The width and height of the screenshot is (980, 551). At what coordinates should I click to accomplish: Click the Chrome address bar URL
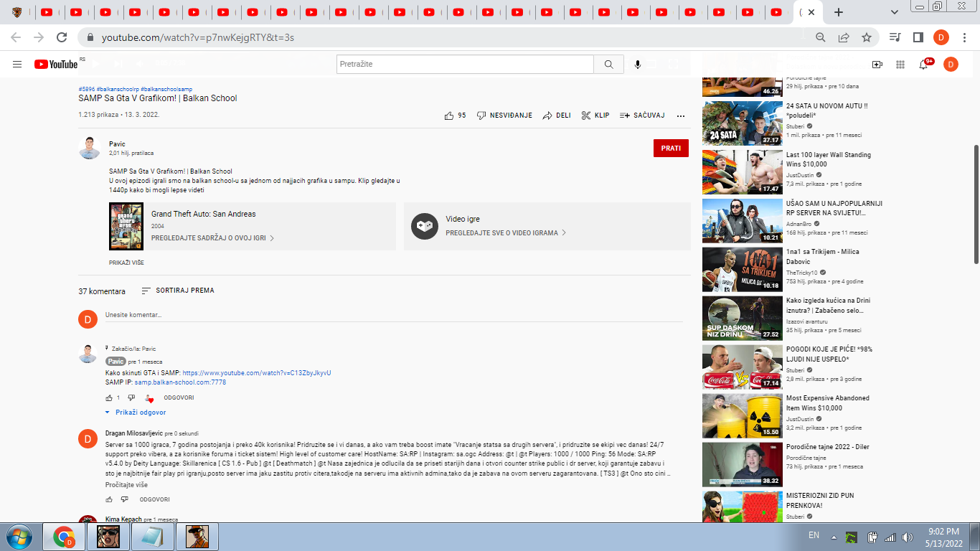coord(198,37)
